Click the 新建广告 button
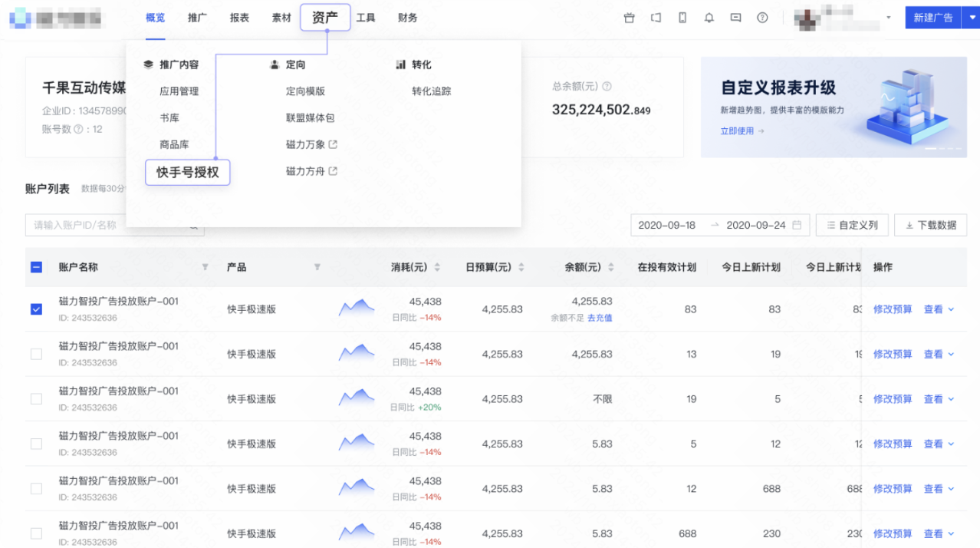The height and width of the screenshot is (548, 980). click(932, 18)
